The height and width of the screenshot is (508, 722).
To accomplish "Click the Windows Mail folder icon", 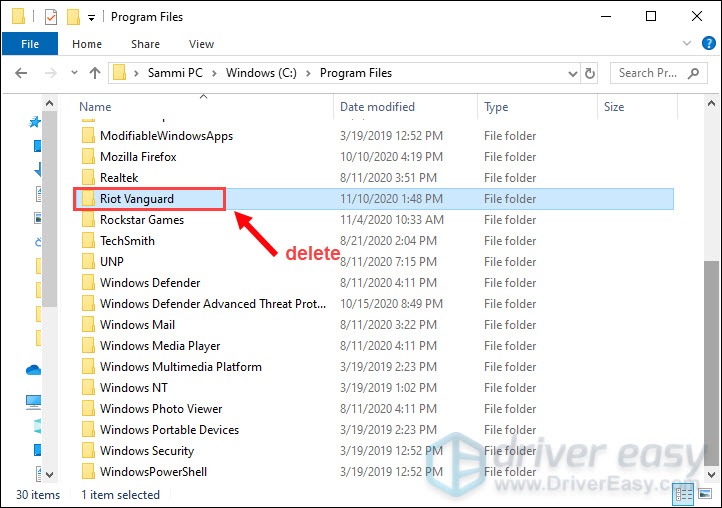I will (x=88, y=324).
